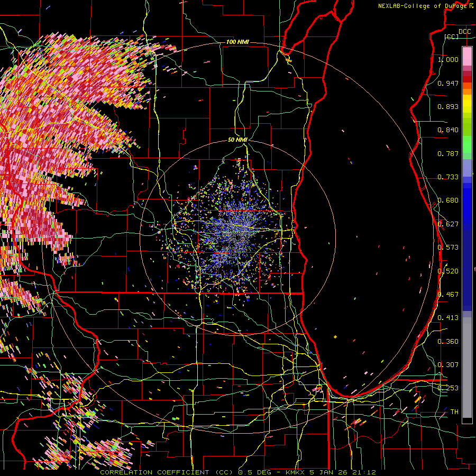This screenshot has height=476, width=476.
Task: Click the pink segment of the color bar
Action: (467, 56)
